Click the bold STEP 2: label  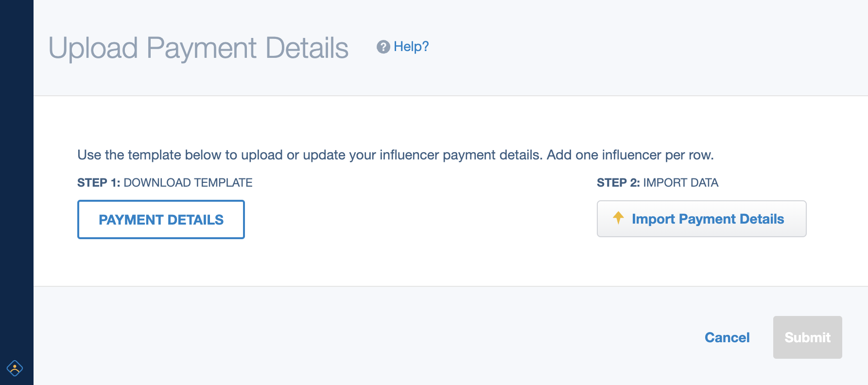(618, 183)
